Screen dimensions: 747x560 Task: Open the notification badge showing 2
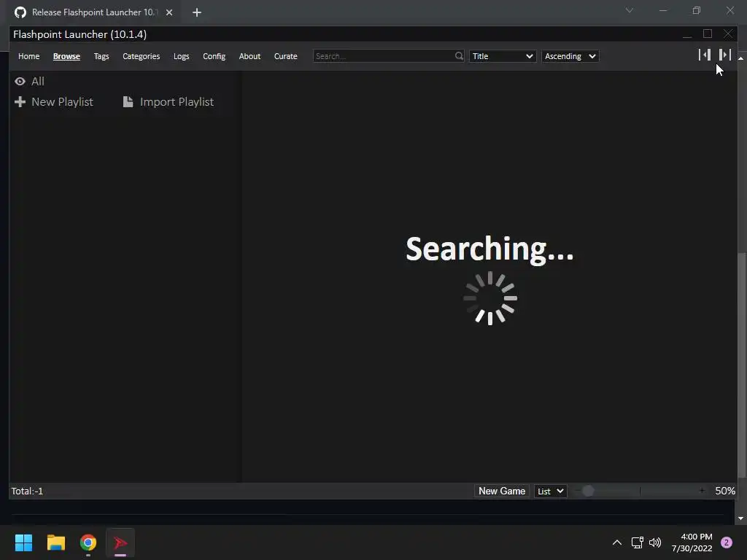pyautogui.click(x=727, y=542)
